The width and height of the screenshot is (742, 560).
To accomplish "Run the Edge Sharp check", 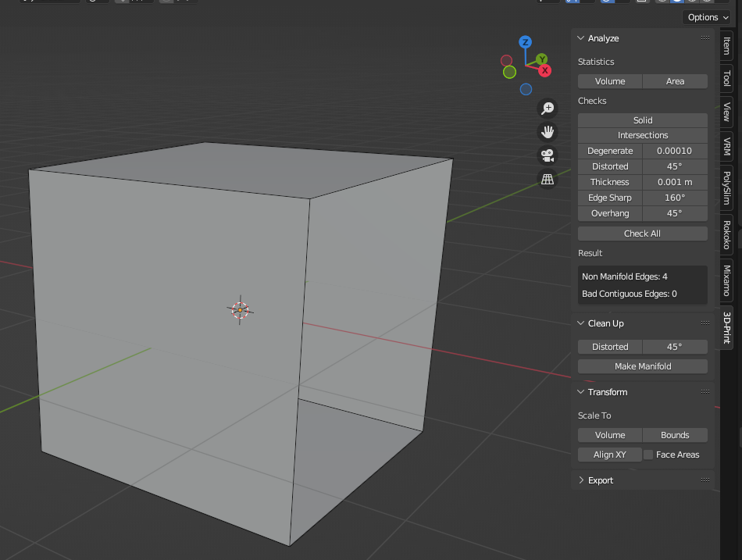I will point(610,198).
